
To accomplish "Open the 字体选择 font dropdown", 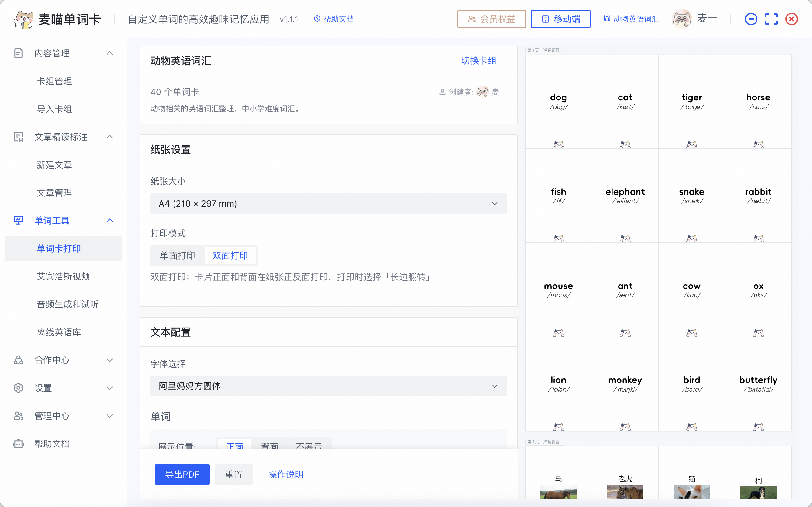I will coord(328,386).
